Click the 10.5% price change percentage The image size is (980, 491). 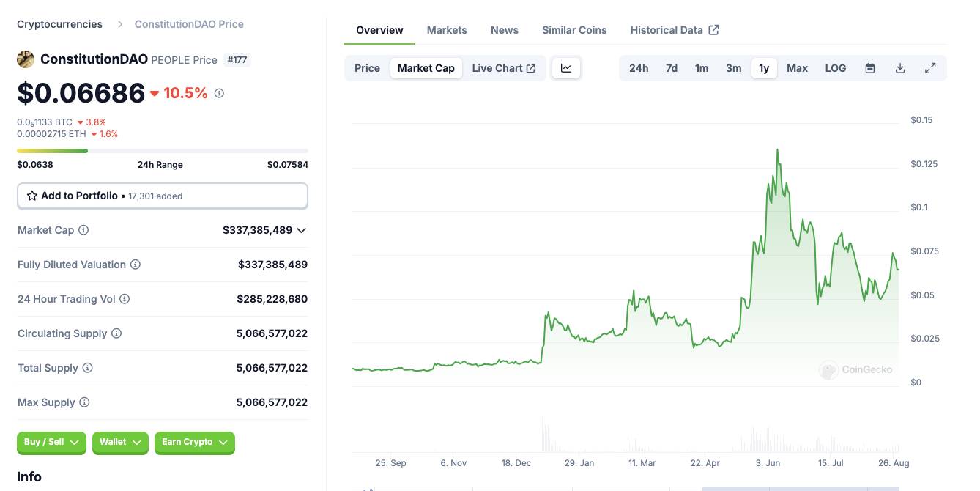(x=186, y=93)
